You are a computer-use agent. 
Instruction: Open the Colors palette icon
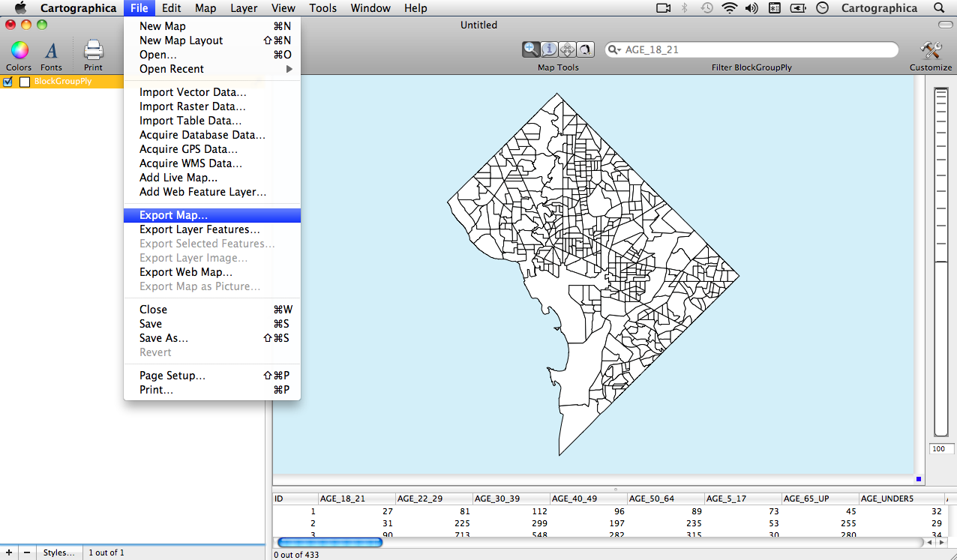point(19,51)
